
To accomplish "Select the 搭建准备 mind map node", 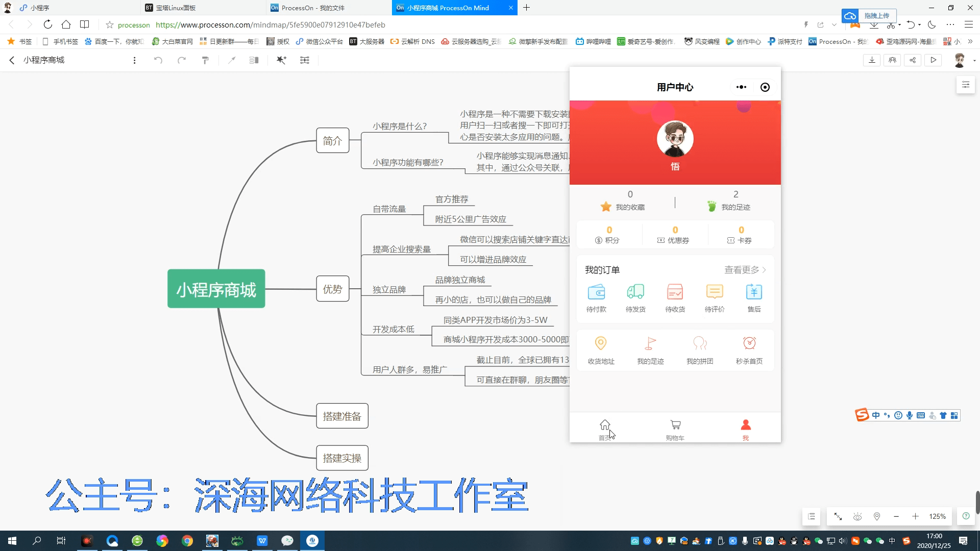I will pyautogui.click(x=342, y=416).
